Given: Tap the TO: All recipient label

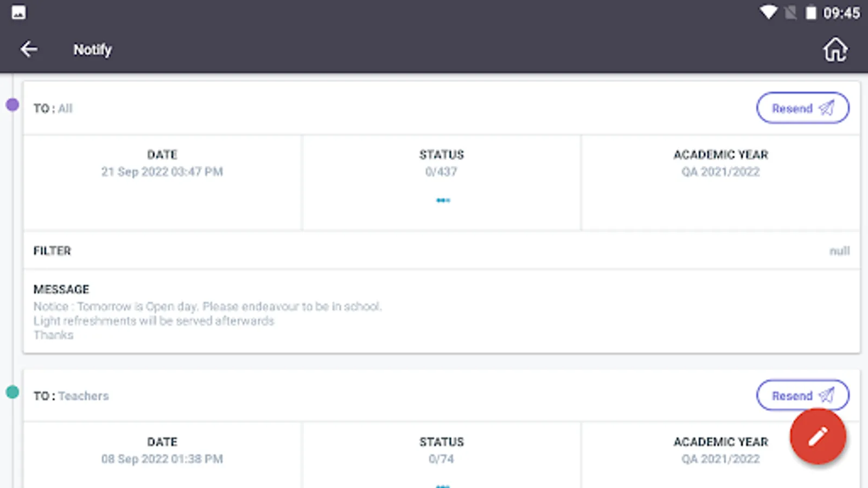Looking at the screenshot, I should [x=53, y=108].
